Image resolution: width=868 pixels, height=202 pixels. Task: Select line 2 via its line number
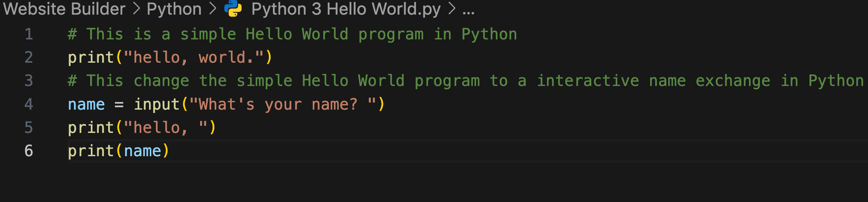pos(29,57)
